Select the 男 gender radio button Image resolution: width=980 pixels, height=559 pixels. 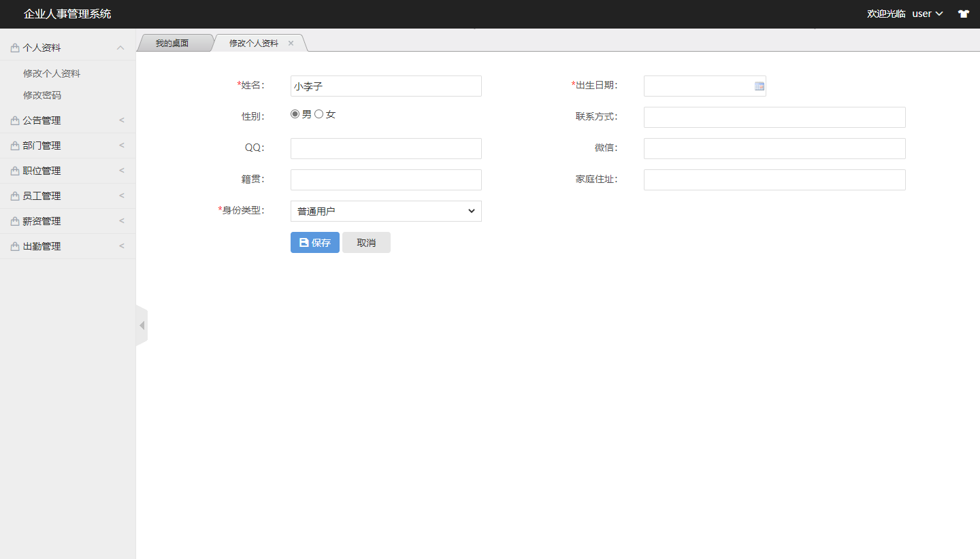[295, 114]
